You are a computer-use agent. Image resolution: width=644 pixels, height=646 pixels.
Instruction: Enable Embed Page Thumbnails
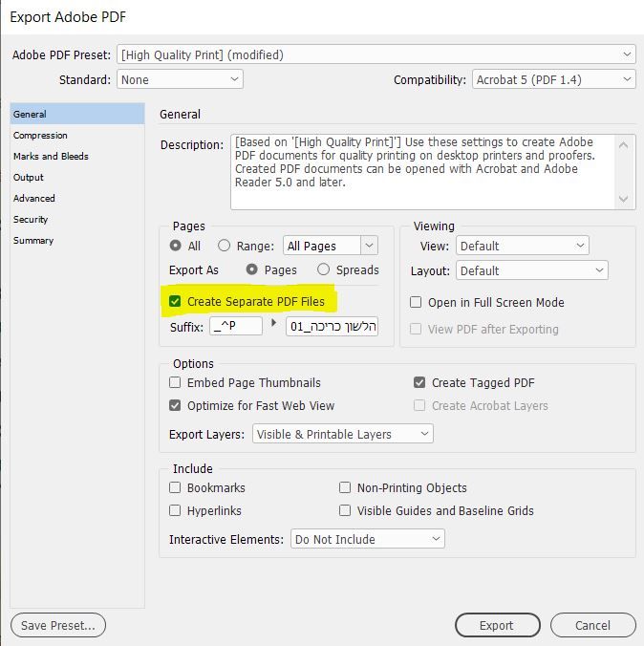tap(176, 382)
